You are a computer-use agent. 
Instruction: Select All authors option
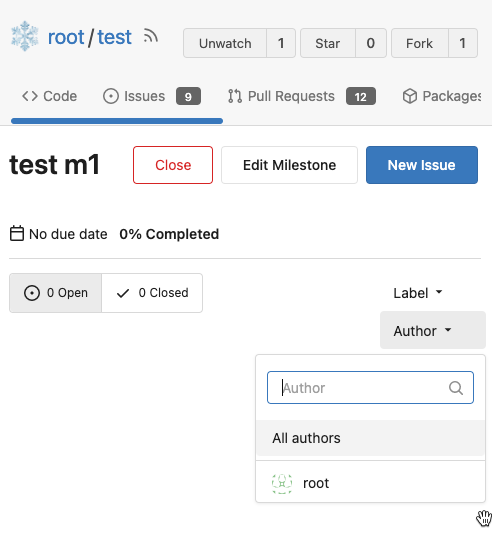(370, 438)
